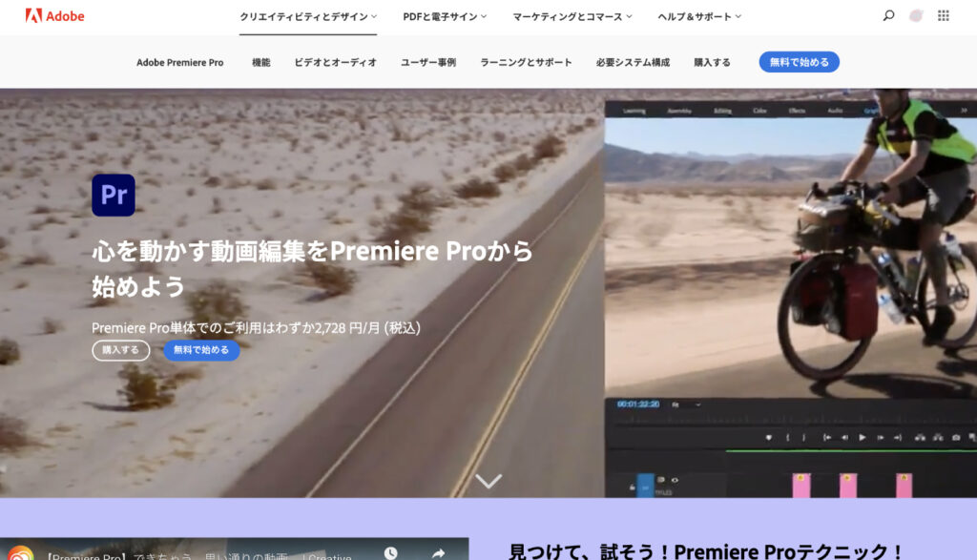Click the 心を動かす動画編集 hero headline
This screenshot has width=977, height=560.
(313, 268)
